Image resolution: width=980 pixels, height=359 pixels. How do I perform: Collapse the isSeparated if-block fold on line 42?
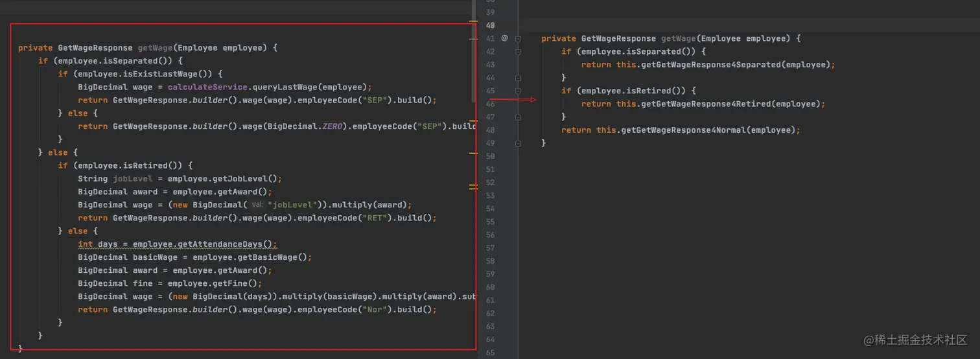click(x=518, y=52)
